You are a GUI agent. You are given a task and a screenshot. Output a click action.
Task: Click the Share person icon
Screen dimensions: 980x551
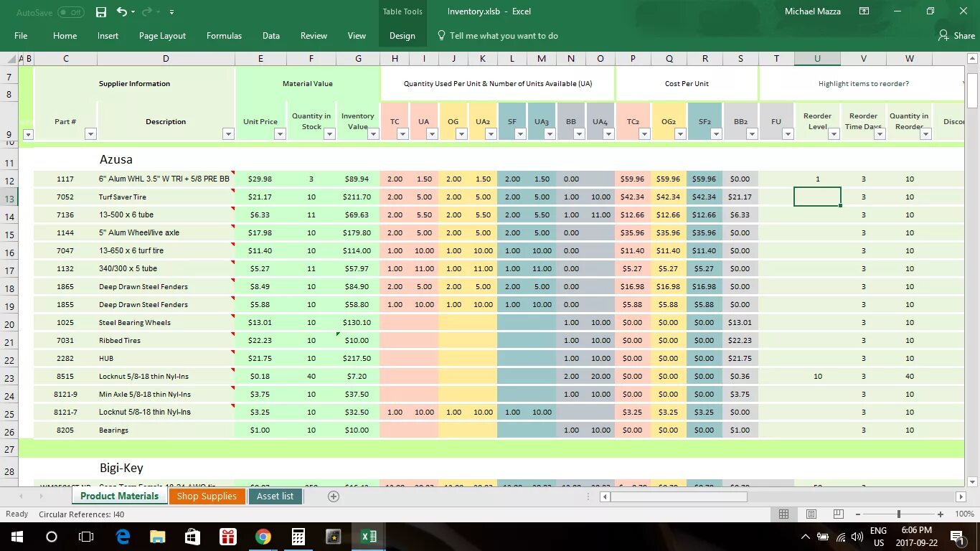click(x=943, y=35)
